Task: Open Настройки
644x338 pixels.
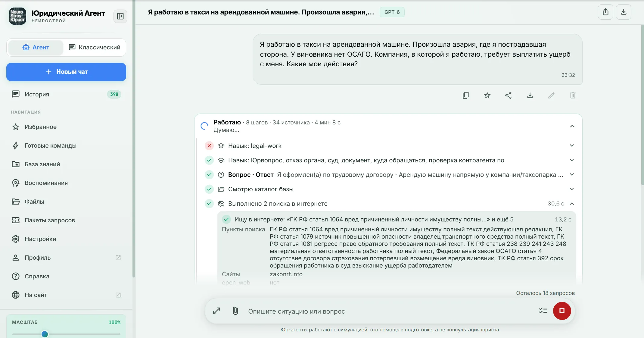Action: click(66, 239)
